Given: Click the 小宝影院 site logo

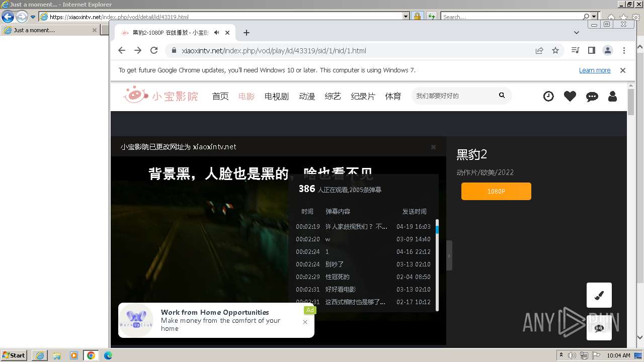Looking at the screenshot, I should 161,95.
